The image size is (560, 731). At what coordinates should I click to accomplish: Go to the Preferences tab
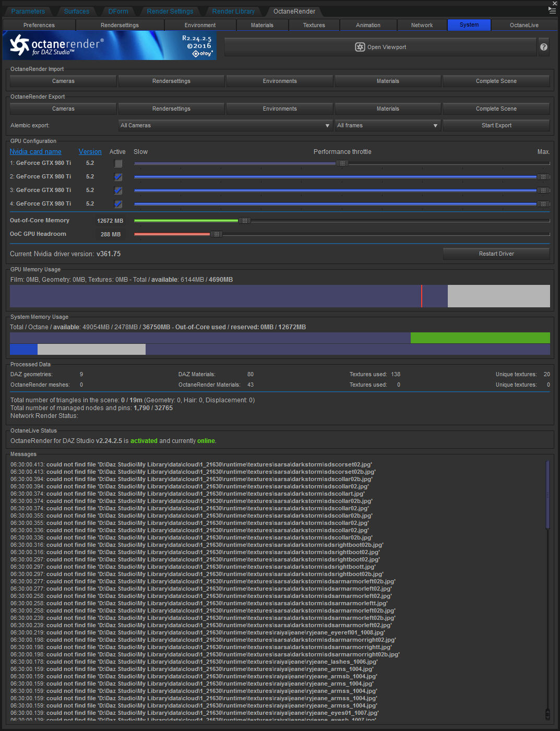39,25
